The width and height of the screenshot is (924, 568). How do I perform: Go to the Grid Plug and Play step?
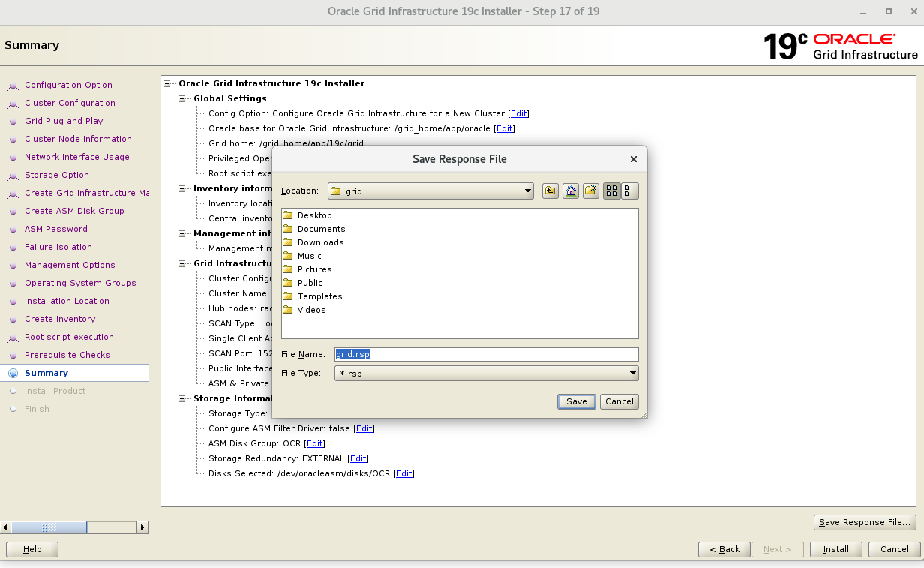64,121
